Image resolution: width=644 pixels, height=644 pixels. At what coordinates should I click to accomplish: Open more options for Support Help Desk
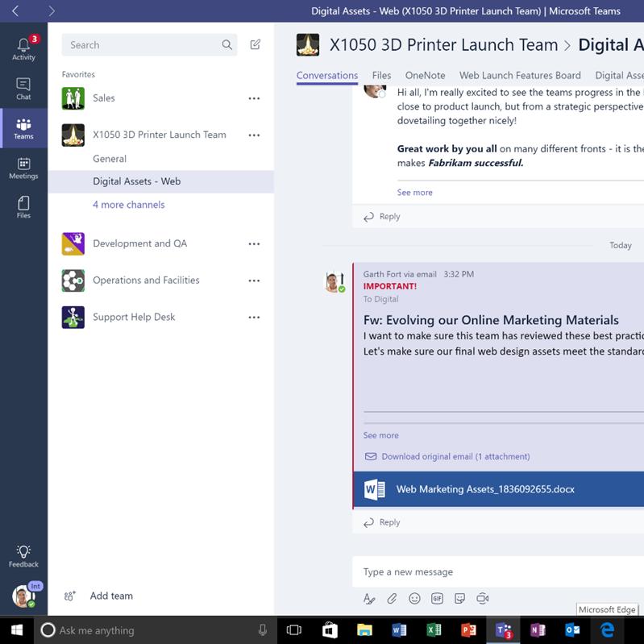(254, 317)
